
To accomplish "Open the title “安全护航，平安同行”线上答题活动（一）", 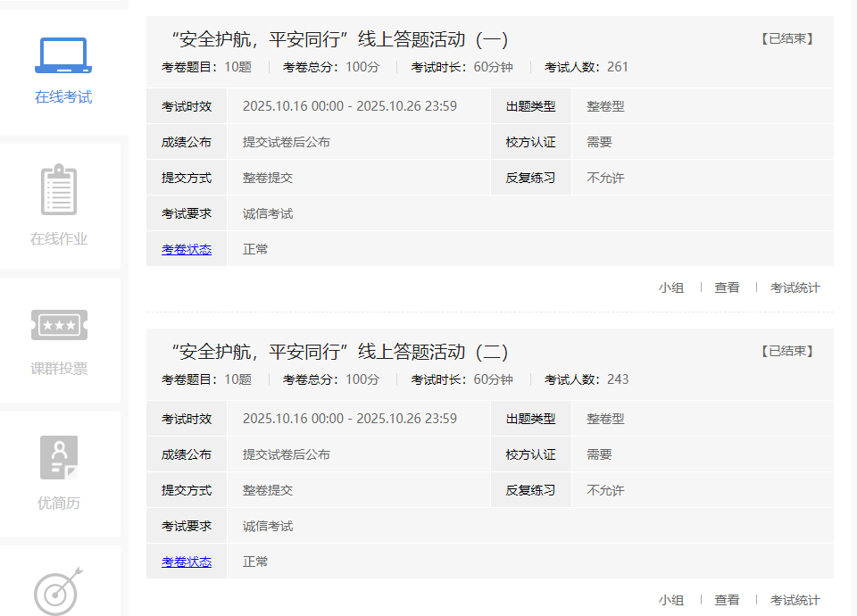I will 339,39.
